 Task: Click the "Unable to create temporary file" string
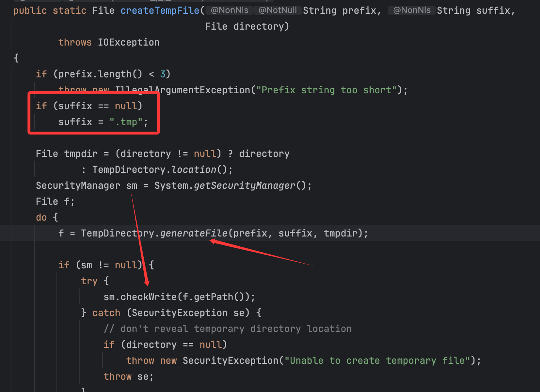(377, 361)
